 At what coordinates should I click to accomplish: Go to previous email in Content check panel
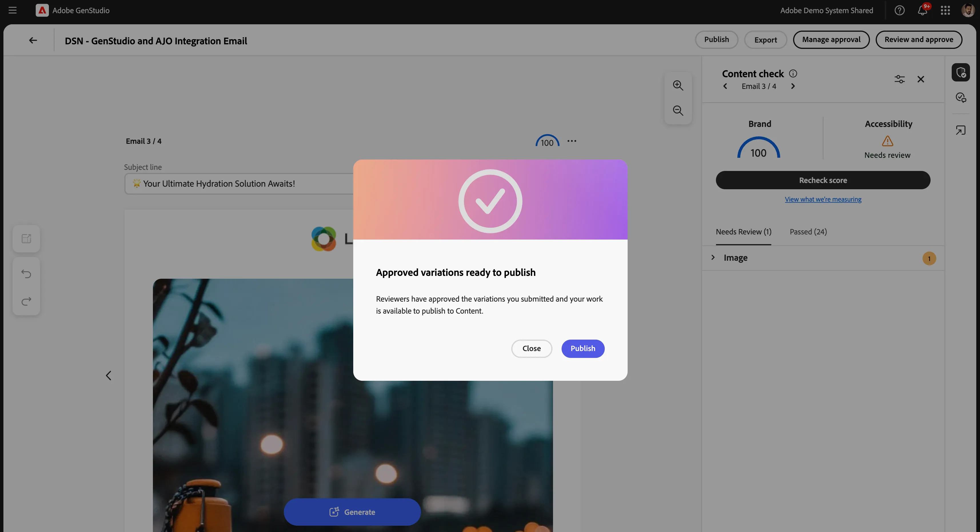tap(725, 86)
